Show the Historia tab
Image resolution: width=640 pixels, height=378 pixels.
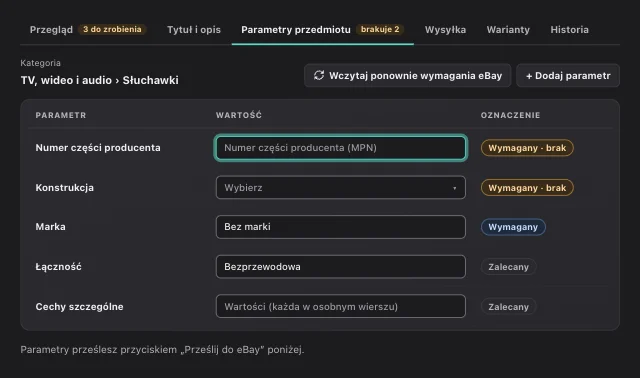point(569,30)
